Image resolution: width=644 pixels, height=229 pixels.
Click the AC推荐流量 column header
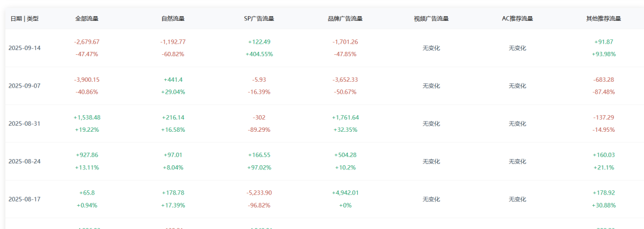(x=518, y=18)
